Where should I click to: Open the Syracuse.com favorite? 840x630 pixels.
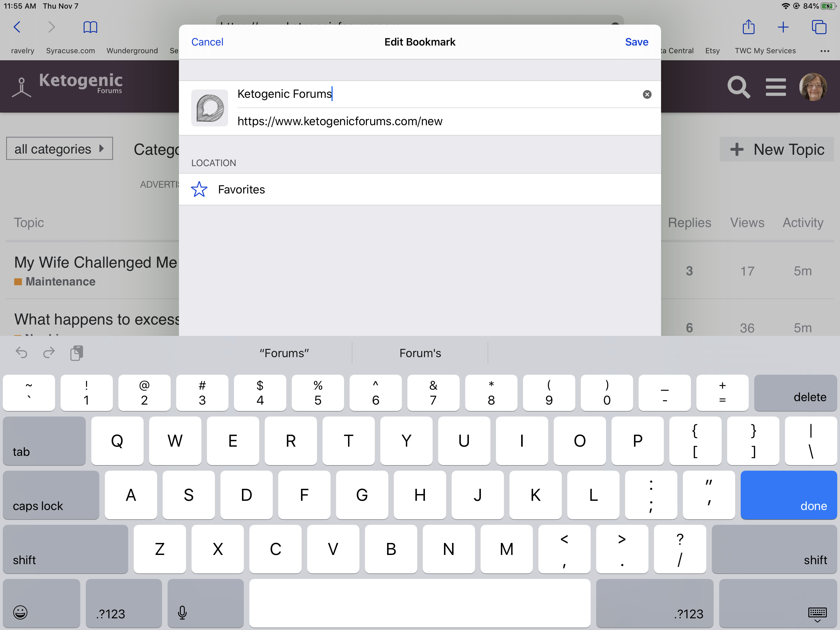70,50
